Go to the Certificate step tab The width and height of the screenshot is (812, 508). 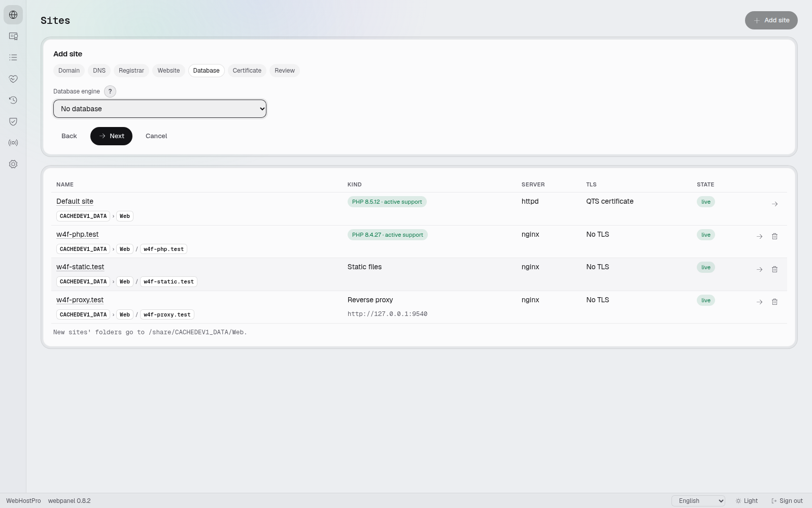point(247,71)
